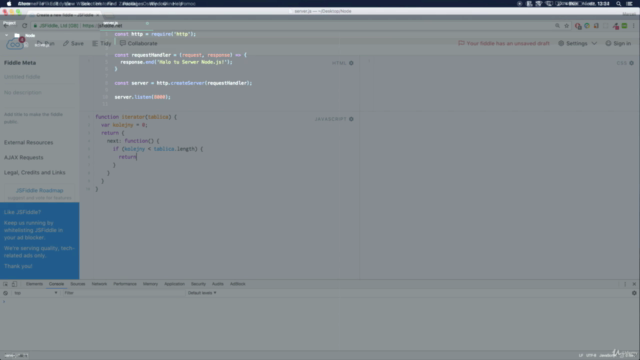
Task: Click Tidy to format the code
Action: click(102, 43)
